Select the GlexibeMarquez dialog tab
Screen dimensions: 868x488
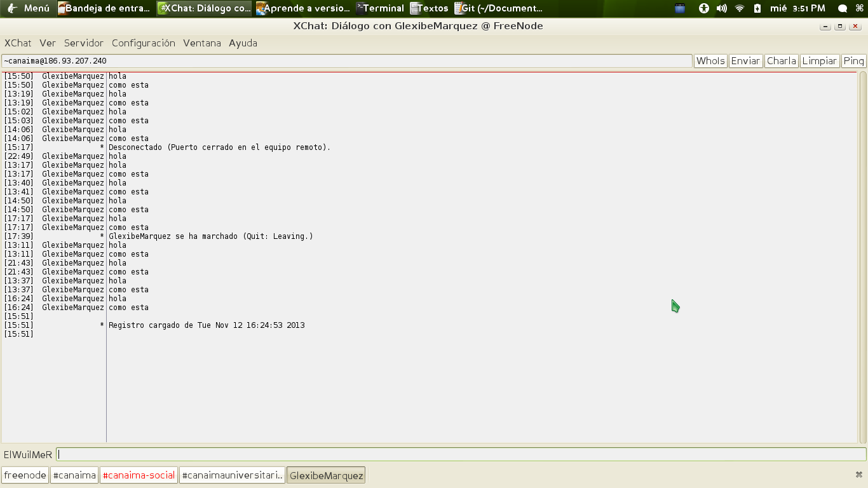tap(326, 475)
